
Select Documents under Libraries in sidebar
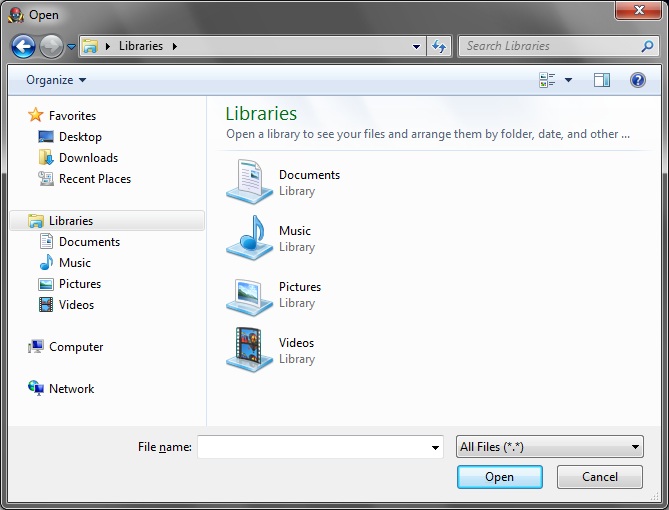point(90,242)
